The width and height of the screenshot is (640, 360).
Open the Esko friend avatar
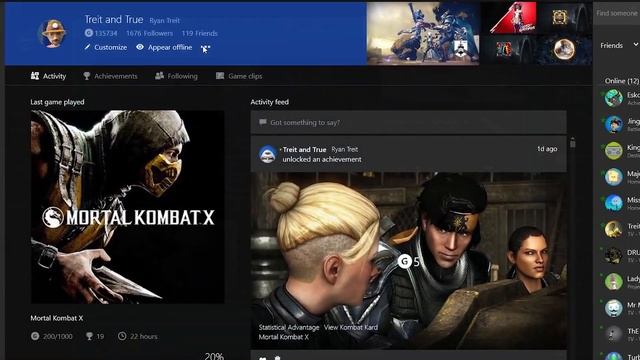point(613,98)
